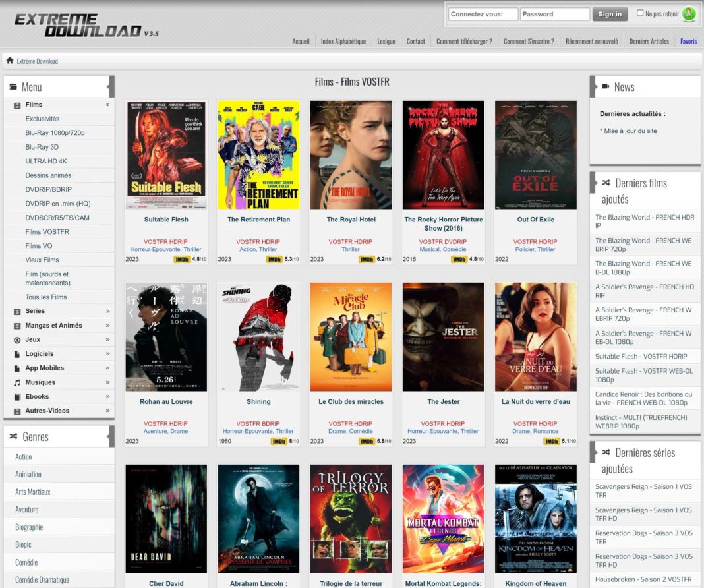Expand the Series menu arrow
The image size is (704, 588).
click(107, 311)
